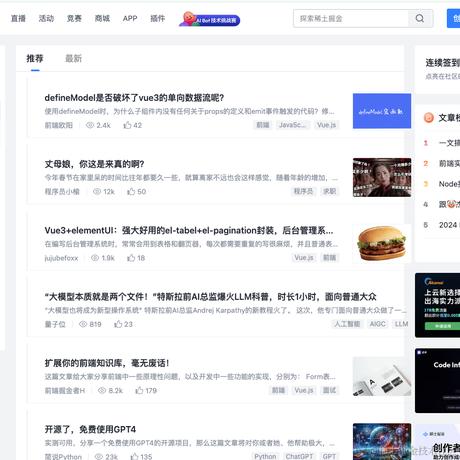This screenshot has width=460, height=460.
Task: Open the 直播 nav item
Action: pos(18,18)
